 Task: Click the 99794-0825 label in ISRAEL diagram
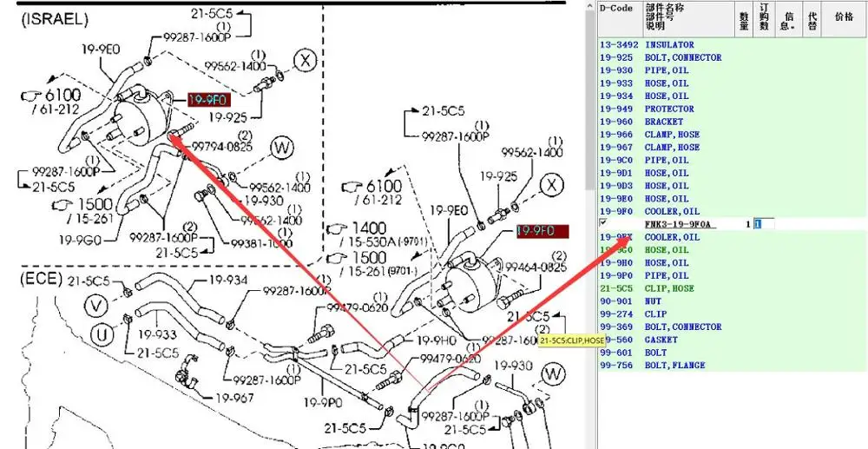(222, 147)
